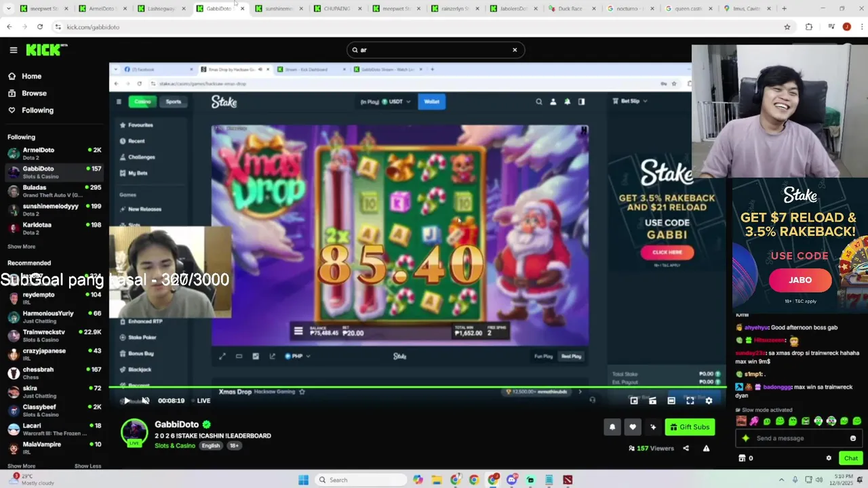Go back in the browser

click(x=9, y=26)
